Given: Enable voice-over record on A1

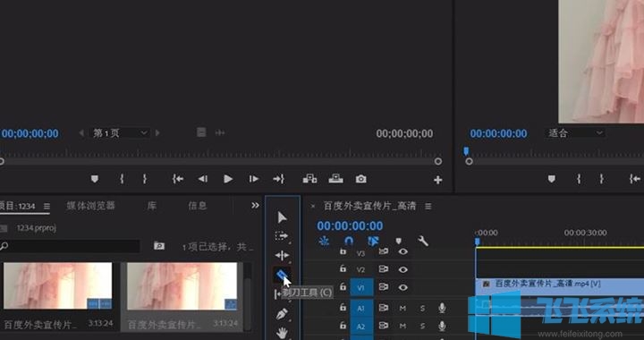Looking at the screenshot, I should point(442,308).
